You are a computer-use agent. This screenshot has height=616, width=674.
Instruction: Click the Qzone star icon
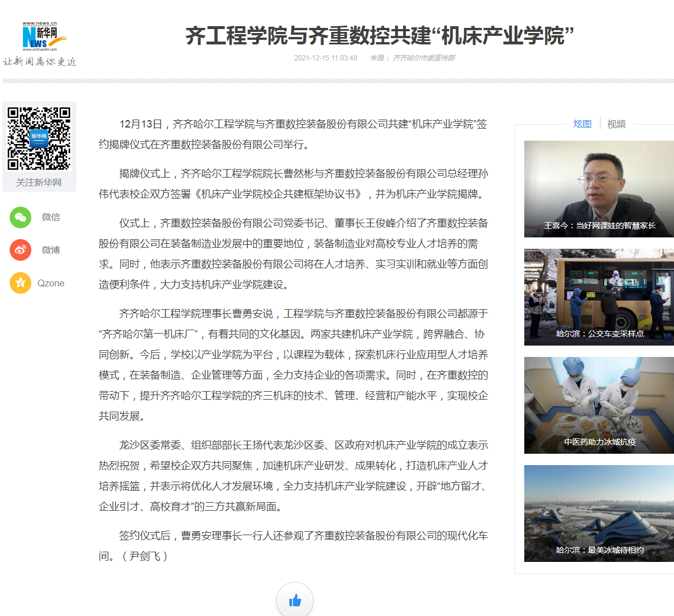click(20, 283)
